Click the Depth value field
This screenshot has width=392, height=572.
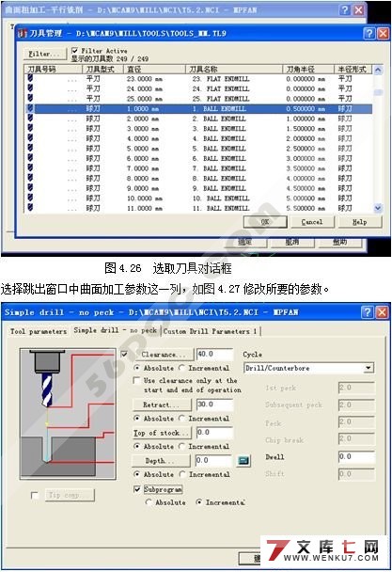(x=213, y=461)
